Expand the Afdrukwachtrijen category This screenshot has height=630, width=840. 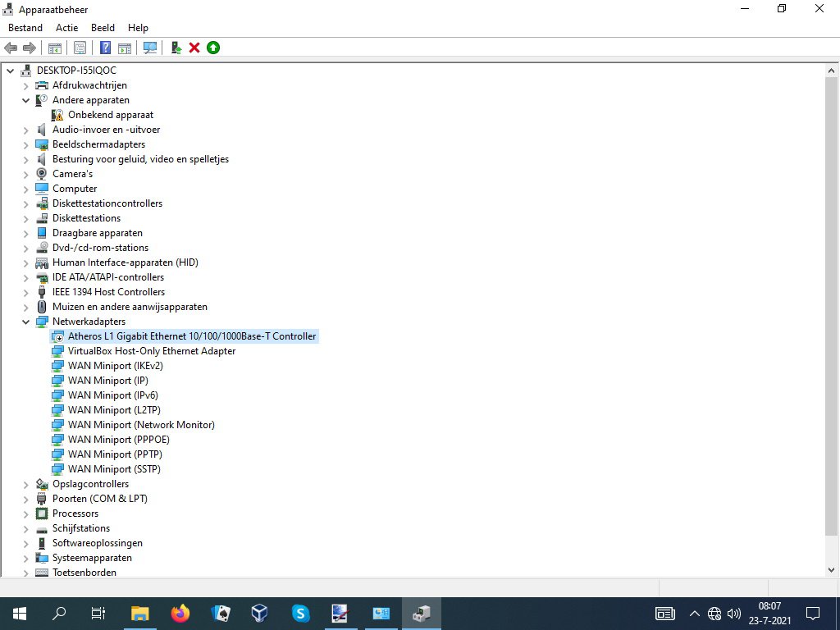click(25, 85)
